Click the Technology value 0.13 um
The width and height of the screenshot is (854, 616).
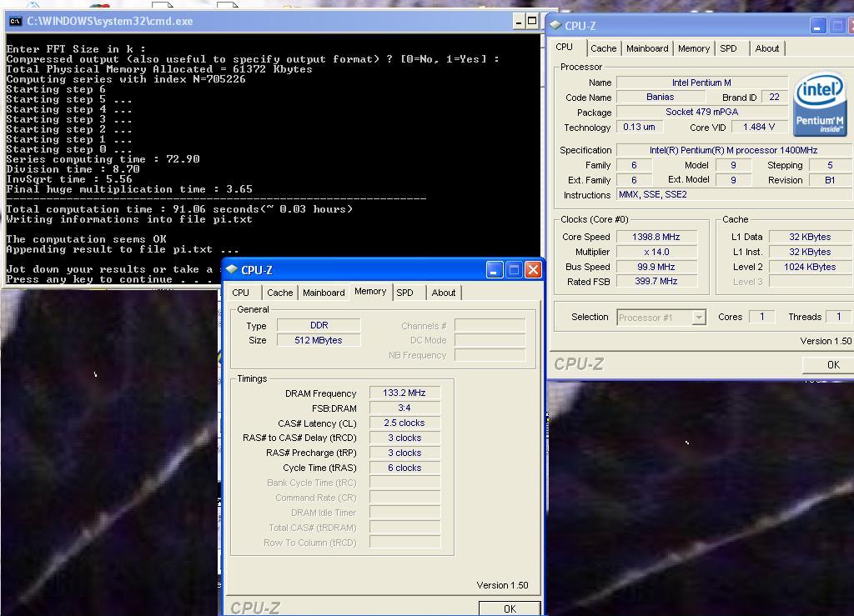640,128
